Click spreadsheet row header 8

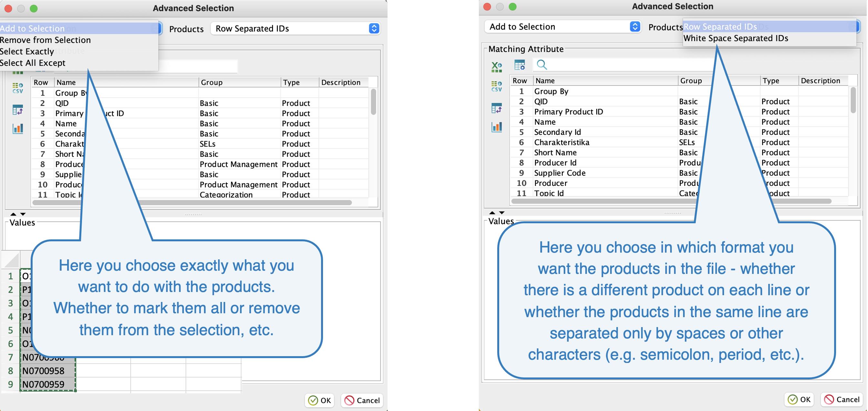coord(10,371)
